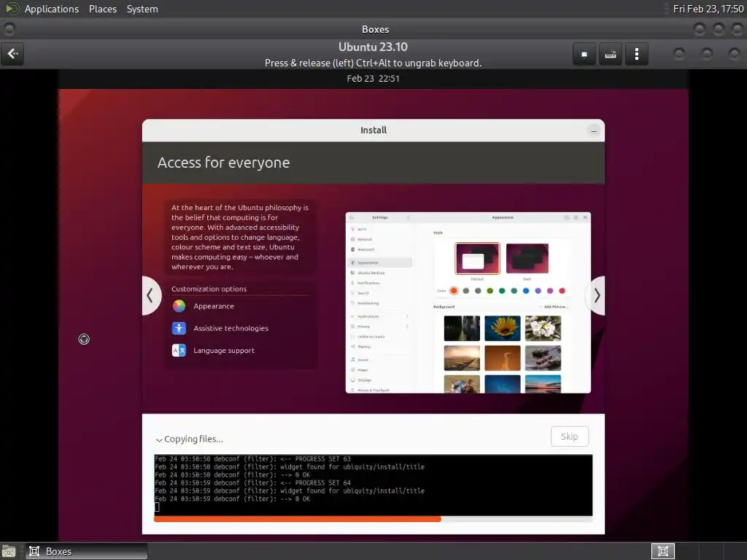
Task: Click the log line PROGRESS SET 63
Action: (253, 459)
